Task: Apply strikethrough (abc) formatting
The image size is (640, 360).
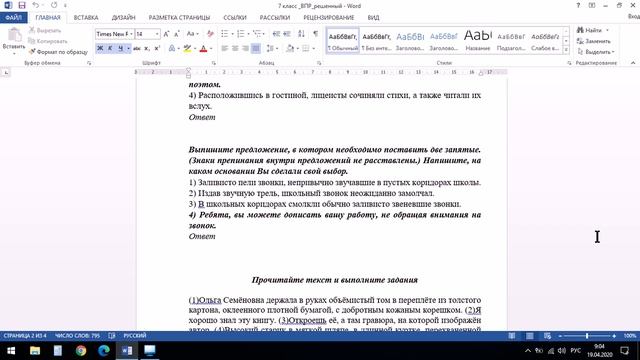Action: point(137,49)
